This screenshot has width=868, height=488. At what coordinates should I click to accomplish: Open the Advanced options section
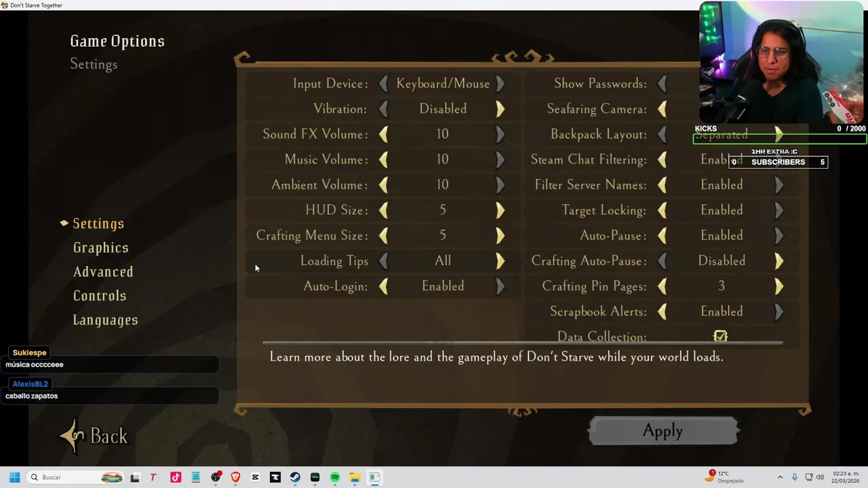click(103, 272)
